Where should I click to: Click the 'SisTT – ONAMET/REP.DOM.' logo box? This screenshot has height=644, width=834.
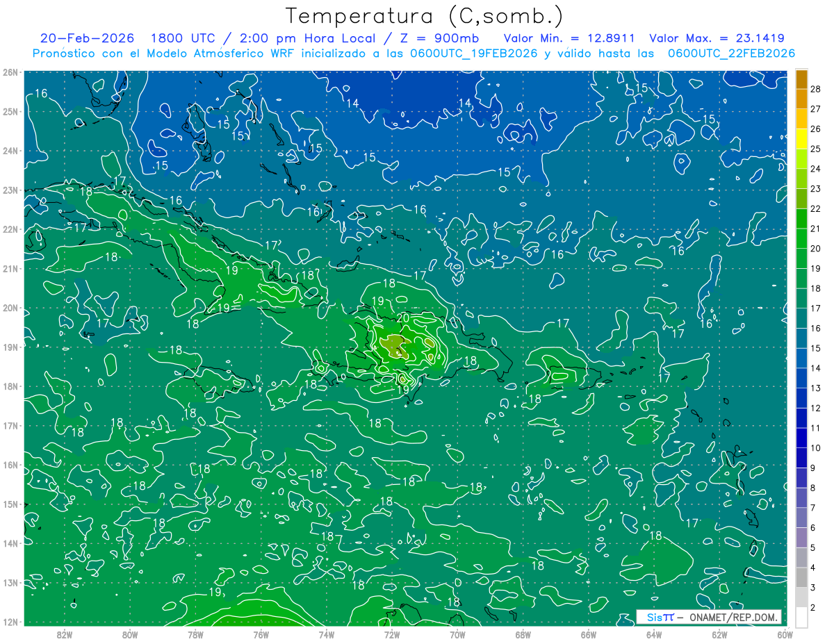709,617
